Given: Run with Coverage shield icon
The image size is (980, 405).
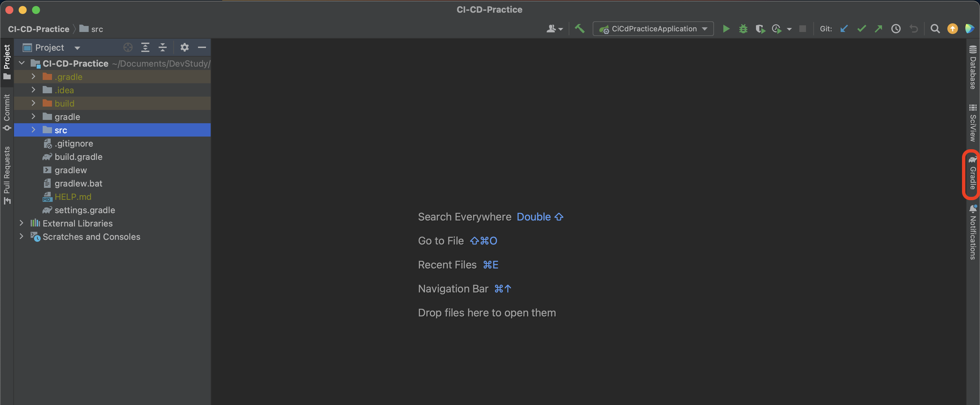Looking at the screenshot, I should [760, 29].
